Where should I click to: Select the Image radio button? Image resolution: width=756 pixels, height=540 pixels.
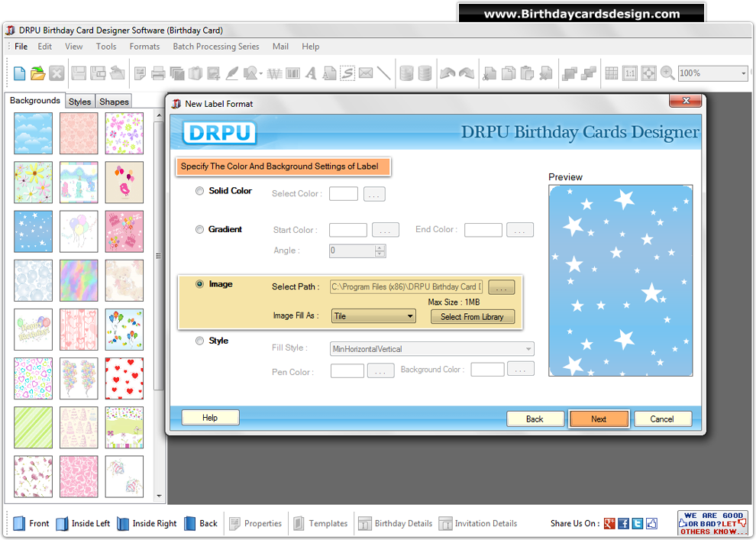tap(199, 284)
